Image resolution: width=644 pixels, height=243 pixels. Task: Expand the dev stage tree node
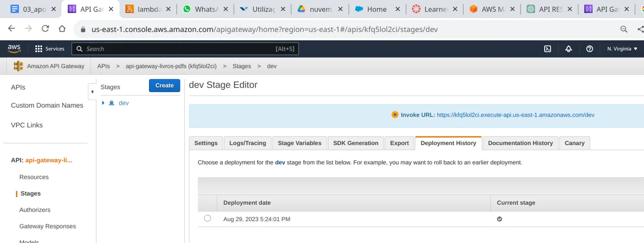[103, 103]
